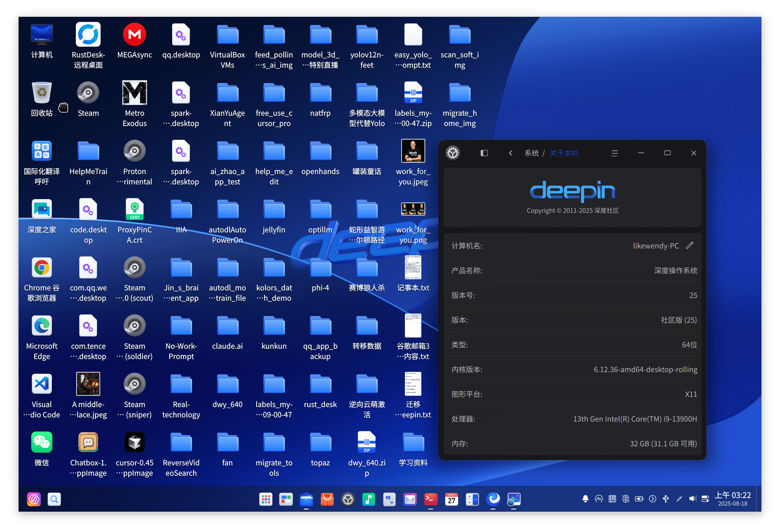Open the mail app in the dock
Viewport: 780px width, 532px height.
pos(410,499)
